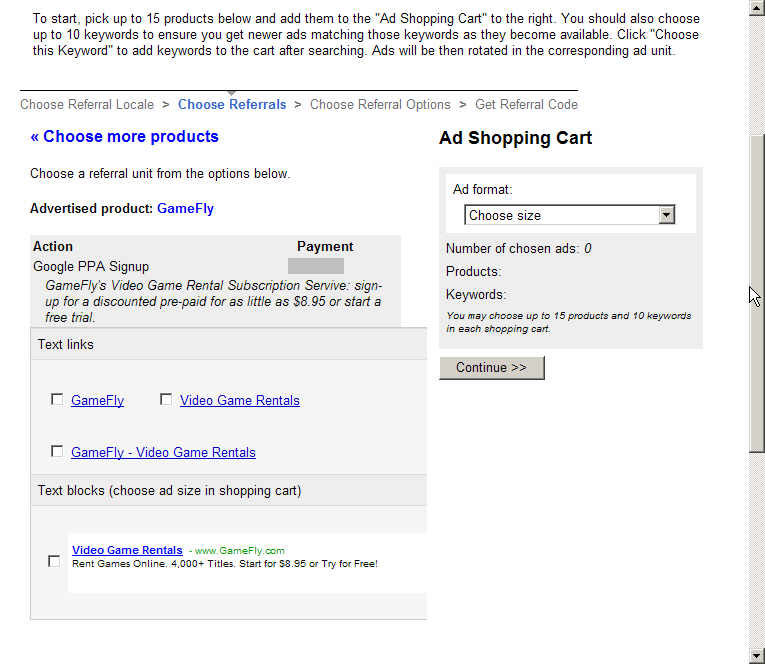Go to Choose Referral Locale step

(87, 104)
